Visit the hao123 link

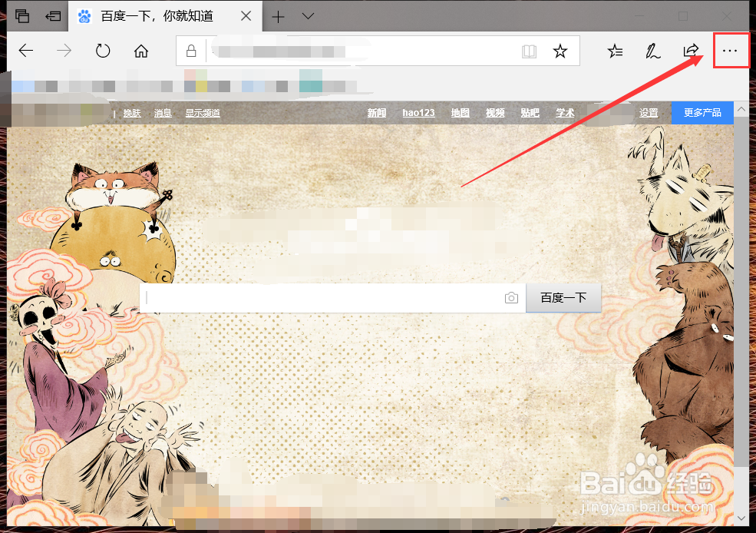418,113
